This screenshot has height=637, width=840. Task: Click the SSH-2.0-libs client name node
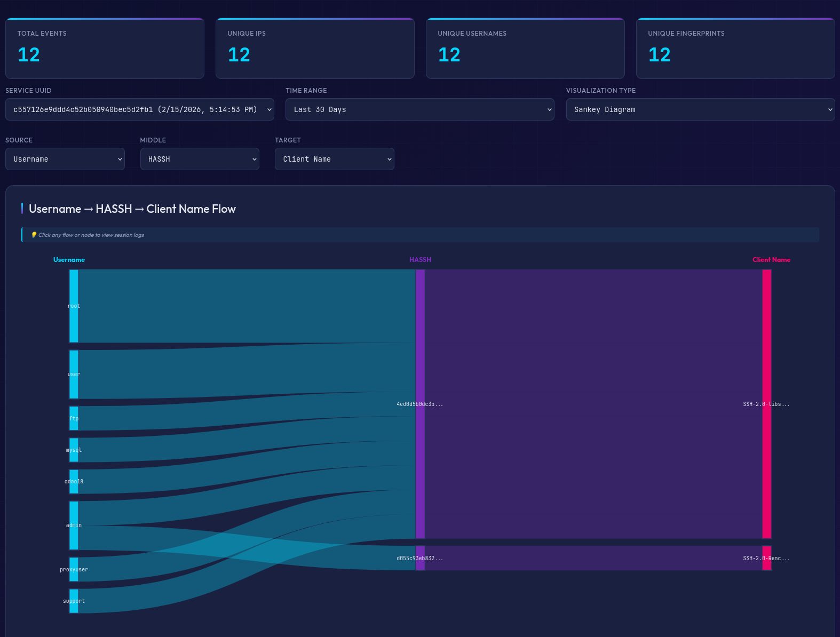[x=767, y=404]
